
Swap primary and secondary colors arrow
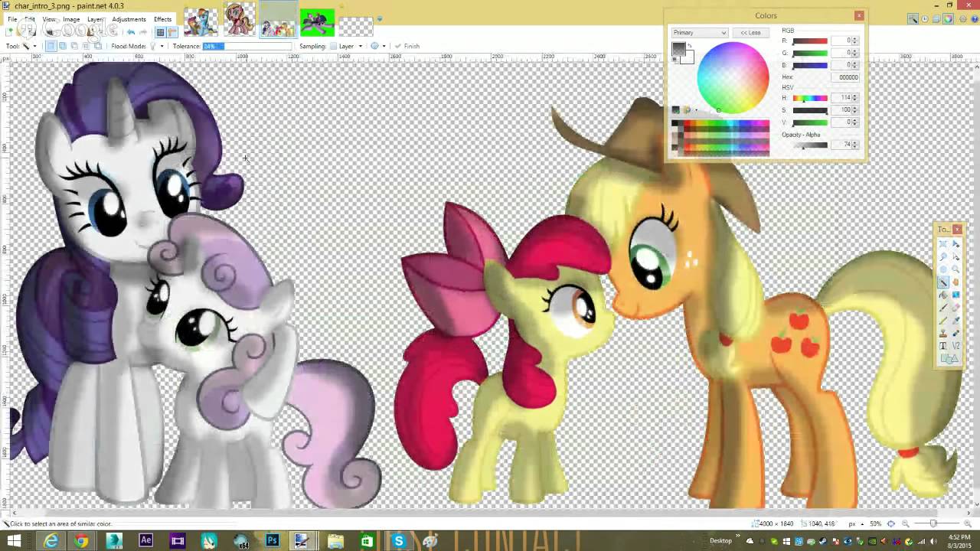689,46
